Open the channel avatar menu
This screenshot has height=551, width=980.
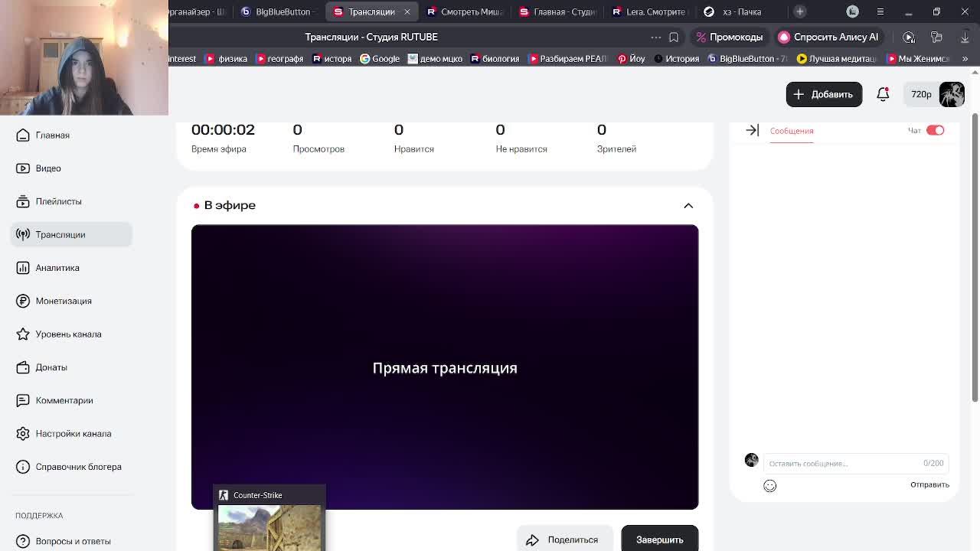click(x=952, y=94)
